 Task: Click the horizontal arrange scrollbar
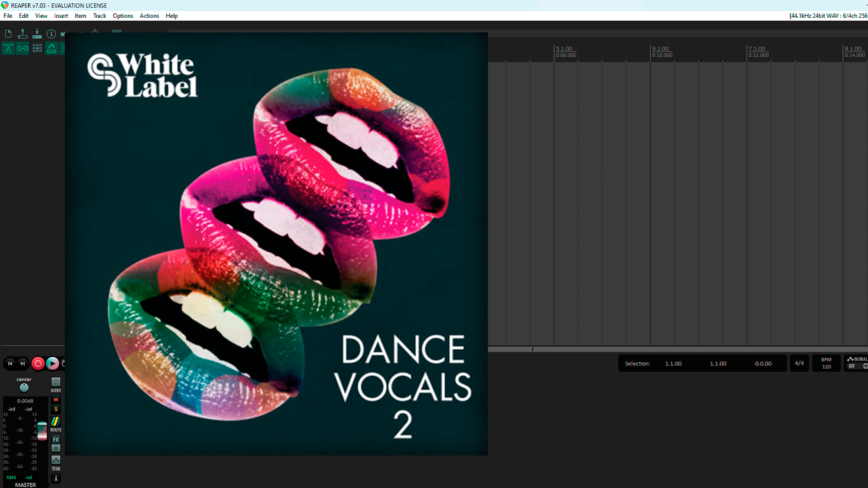[678, 349]
